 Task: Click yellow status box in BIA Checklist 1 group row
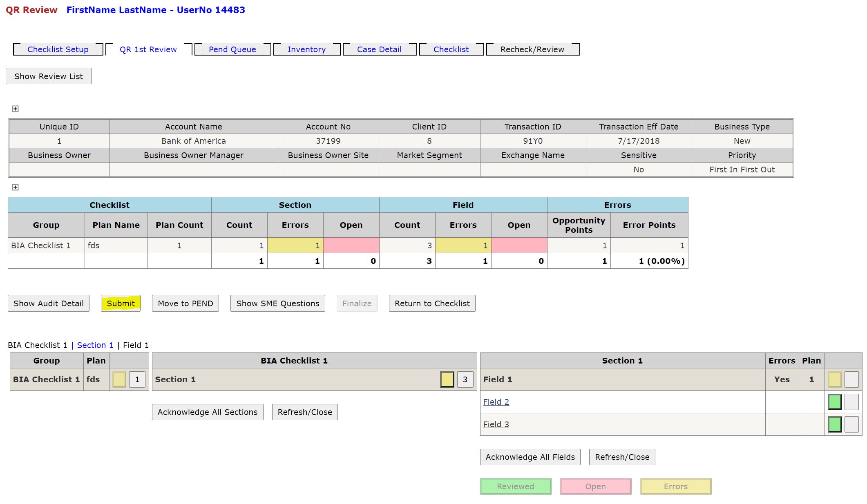coord(119,379)
